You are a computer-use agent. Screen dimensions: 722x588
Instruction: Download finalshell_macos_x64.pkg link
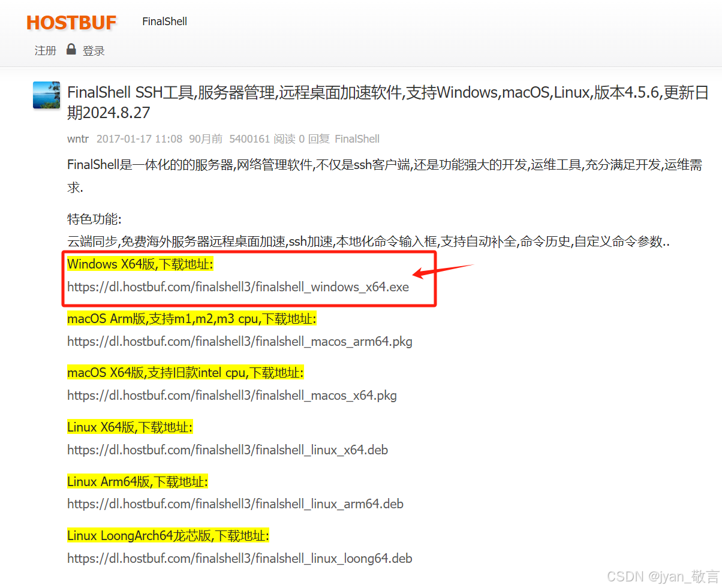pyautogui.click(x=232, y=396)
